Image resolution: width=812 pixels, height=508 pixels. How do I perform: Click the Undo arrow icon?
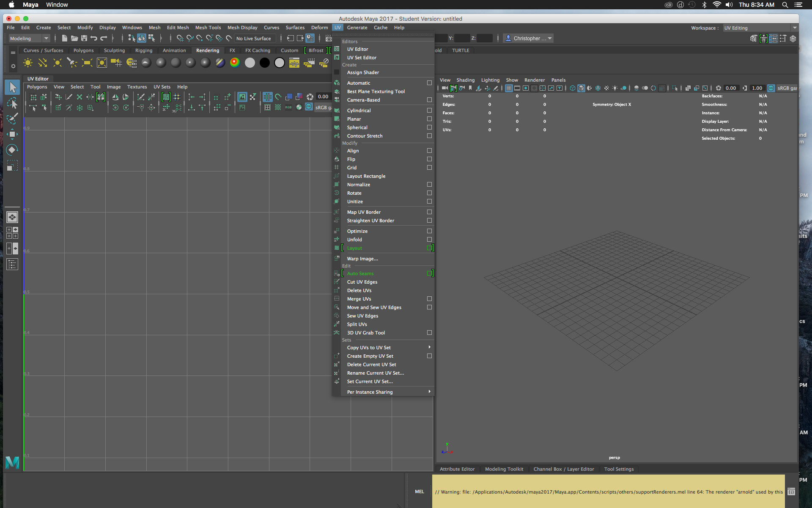[94, 39]
